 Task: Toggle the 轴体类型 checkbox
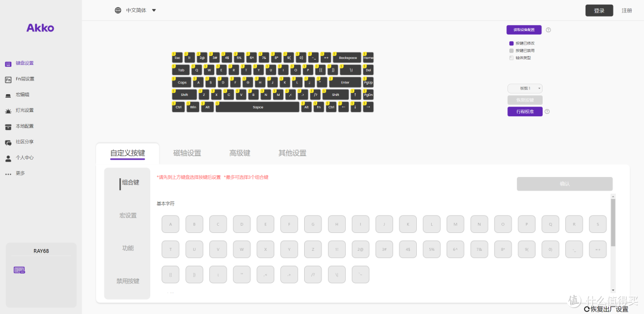512,58
